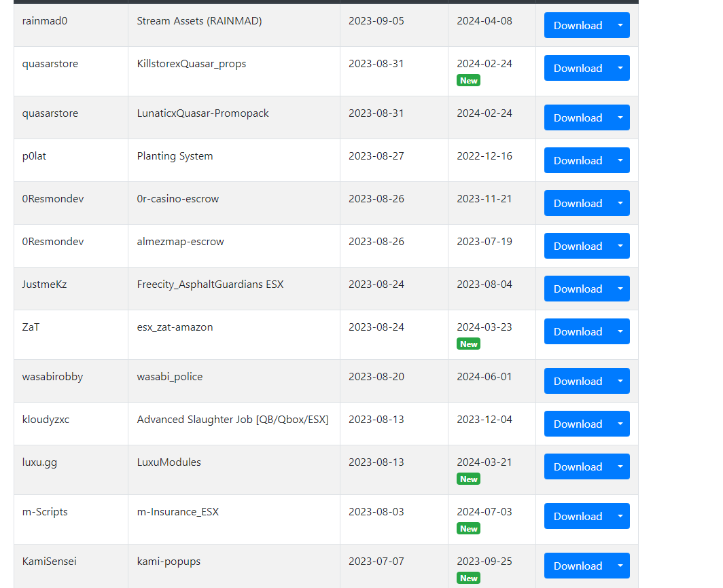Select author name m-Scripts
Image resolution: width=723 pixels, height=588 pixels.
pyautogui.click(x=45, y=512)
